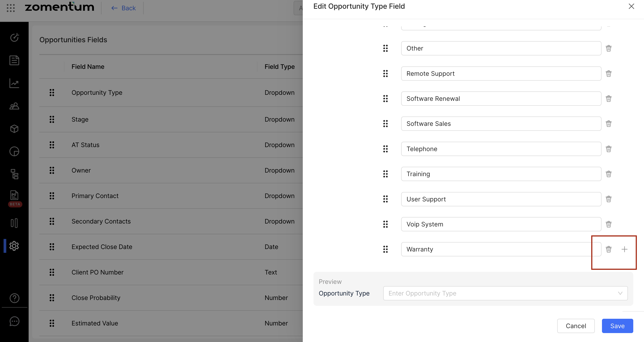This screenshot has width=644, height=342.
Task: Open the apps grid launcher icon
Action: (11, 8)
